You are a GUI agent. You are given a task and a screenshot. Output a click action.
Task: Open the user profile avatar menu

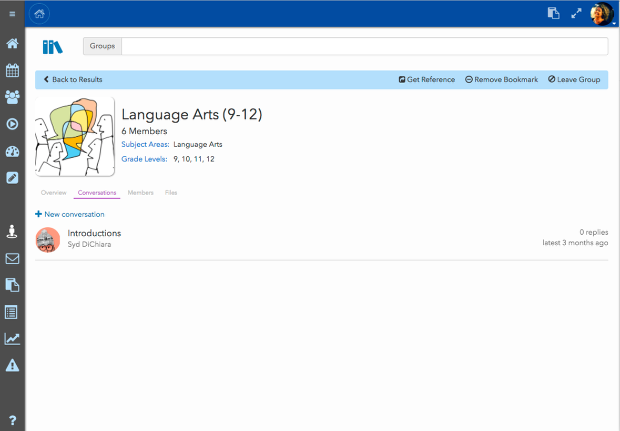point(602,14)
